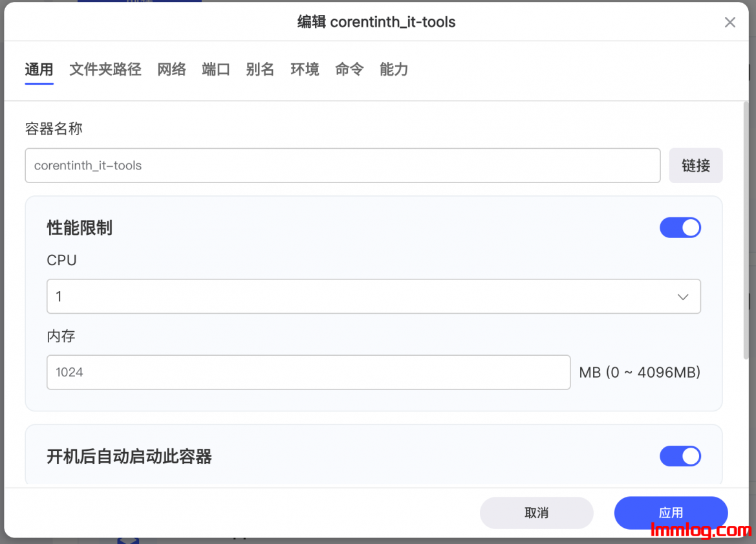Open the 网络 settings tab
Viewport: 756px width, 544px height.
(x=171, y=70)
